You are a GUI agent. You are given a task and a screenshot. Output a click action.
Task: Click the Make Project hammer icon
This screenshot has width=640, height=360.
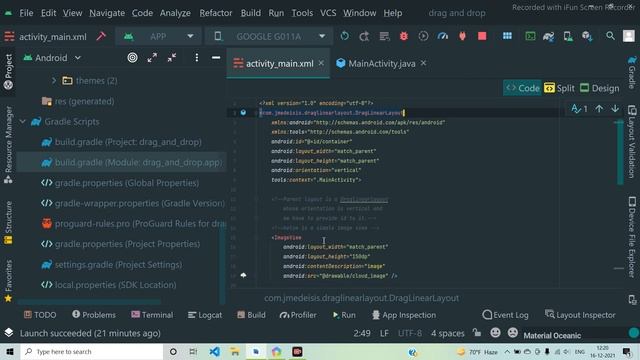point(101,36)
